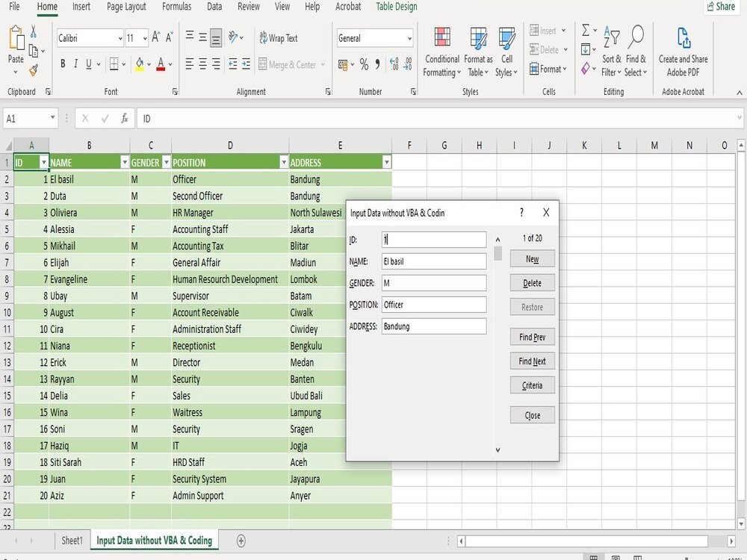Viewport: 747px width, 560px height.
Task: Select the Sheet1 sheet tab
Action: pyautogui.click(x=72, y=541)
